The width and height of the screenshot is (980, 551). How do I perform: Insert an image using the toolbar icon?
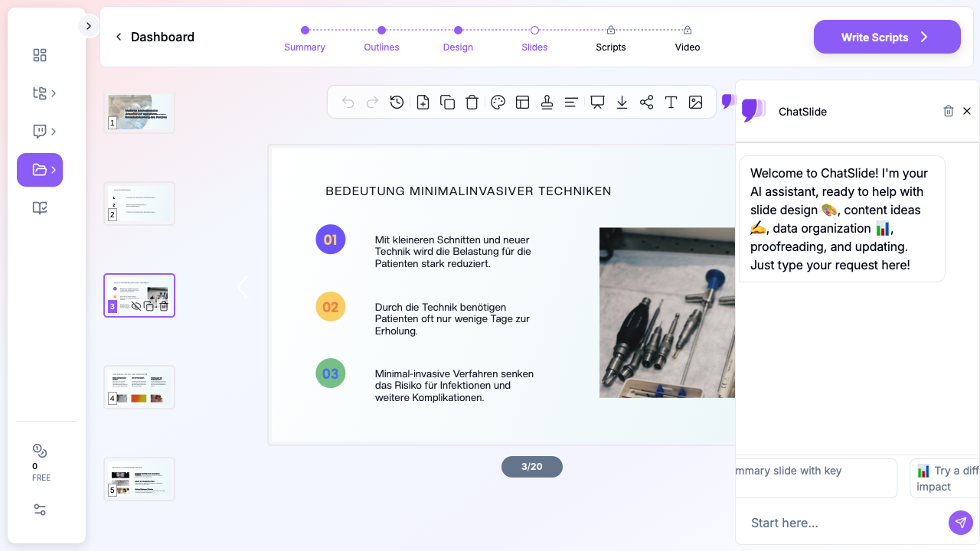[x=695, y=102]
